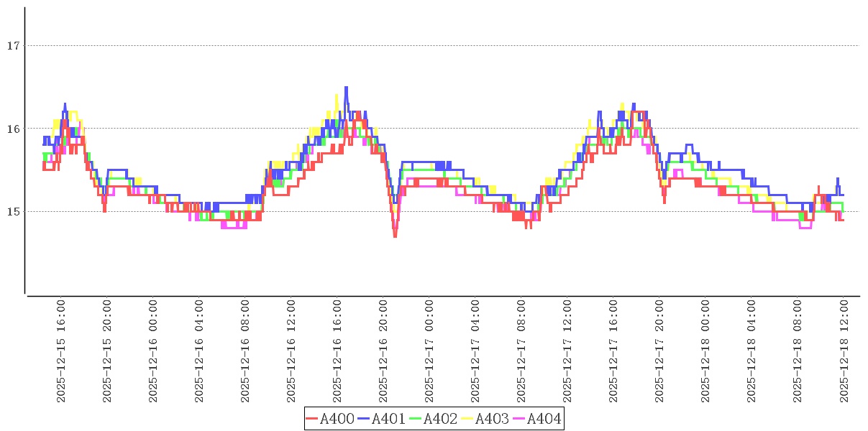868x431 pixels.
Task: Click the 2025-12-18 12:00 x-axis tick label
Action: click(844, 351)
